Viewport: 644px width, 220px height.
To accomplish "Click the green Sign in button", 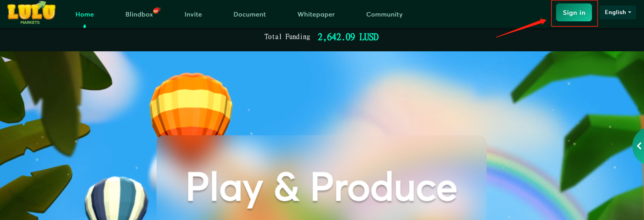I will click(x=574, y=12).
